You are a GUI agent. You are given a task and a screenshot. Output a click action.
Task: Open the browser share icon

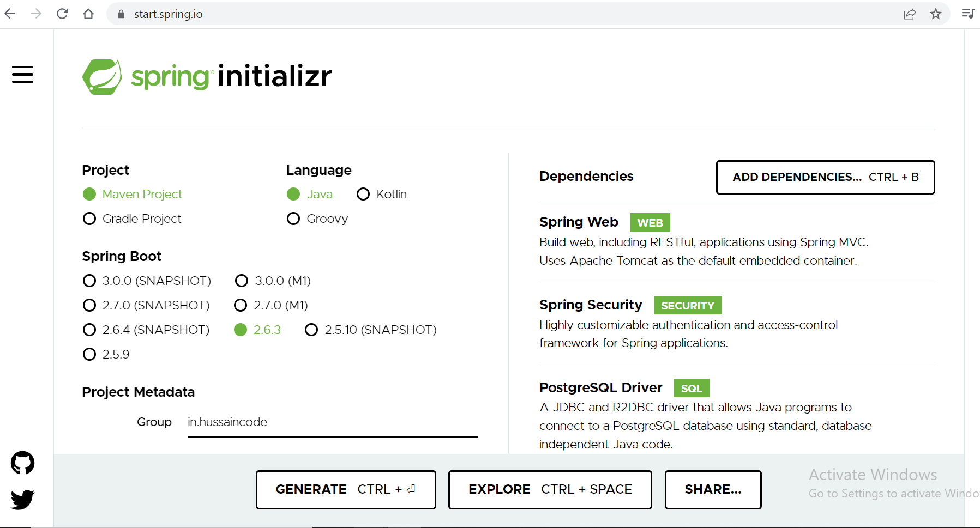click(910, 14)
